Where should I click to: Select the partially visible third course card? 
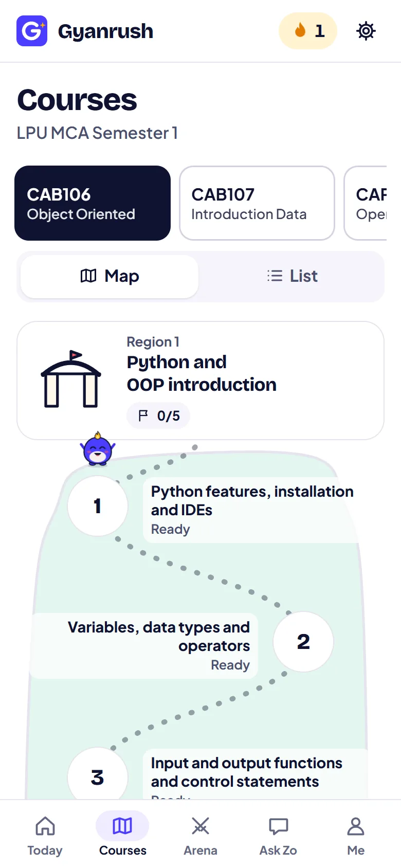click(x=366, y=203)
